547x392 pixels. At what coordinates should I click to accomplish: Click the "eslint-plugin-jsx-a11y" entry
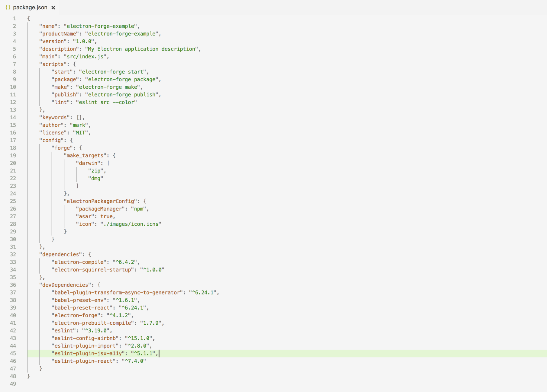point(88,353)
